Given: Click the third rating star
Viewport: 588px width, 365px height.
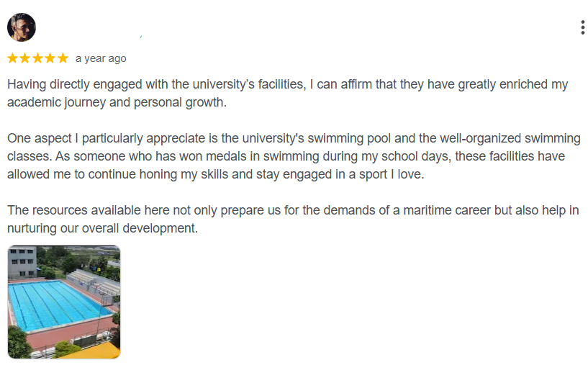Looking at the screenshot, I should point(37,58).
